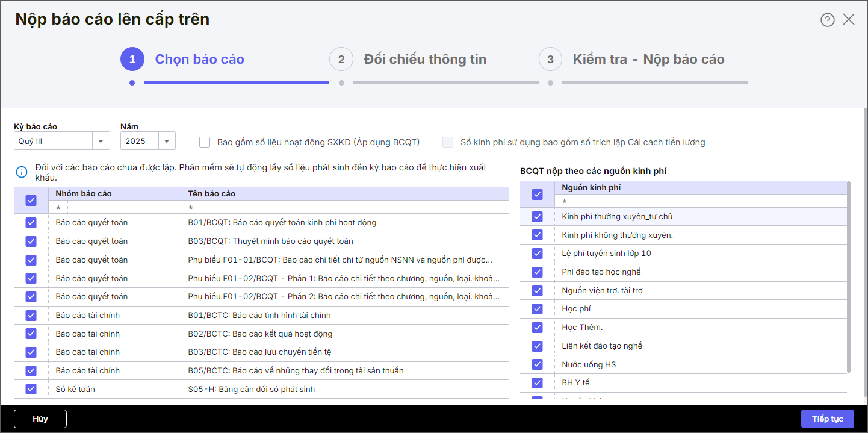868x433 pixels.
Task: Deselect Nguồn viện trợ, tài trợ checkbox
Action: click(538, 290)
